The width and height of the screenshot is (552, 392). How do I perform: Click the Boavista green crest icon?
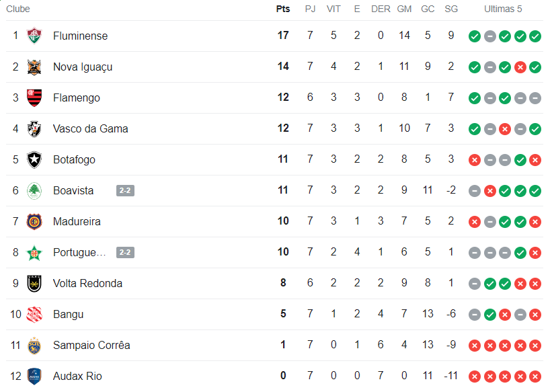coord(34,190)
